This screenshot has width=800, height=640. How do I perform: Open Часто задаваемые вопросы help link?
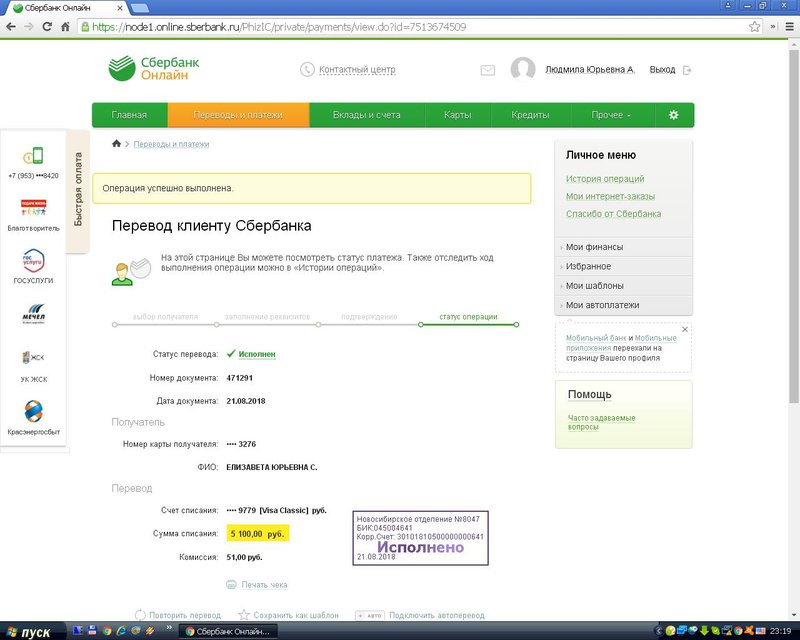tap(601, 422)
